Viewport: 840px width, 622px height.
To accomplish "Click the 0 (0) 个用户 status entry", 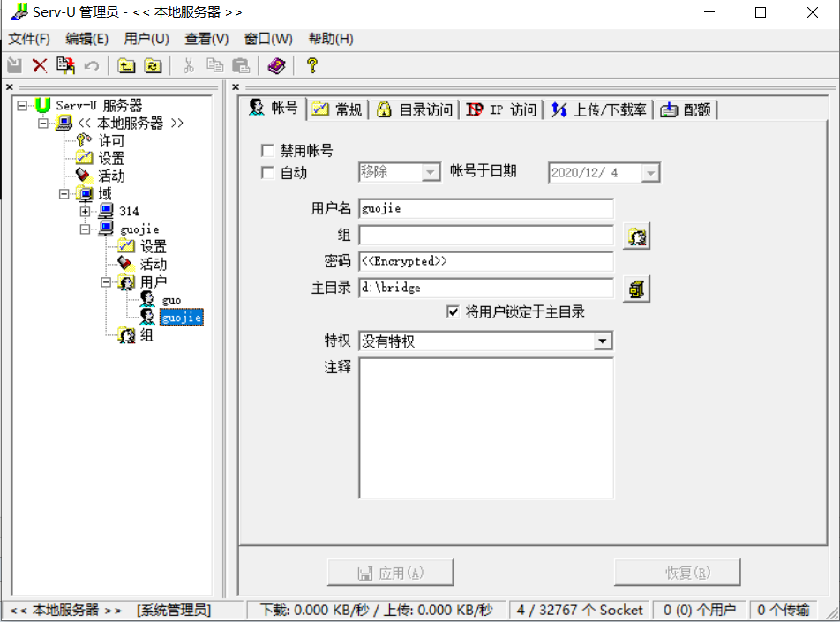I will pyautogui.click(x=699, y=610).
